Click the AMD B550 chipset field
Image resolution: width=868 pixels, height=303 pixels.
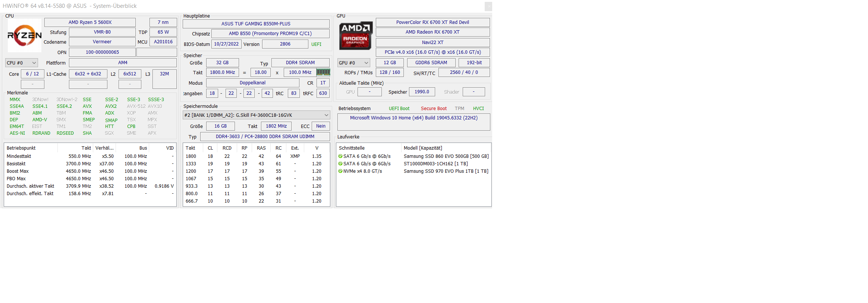[x=270, y=34]
